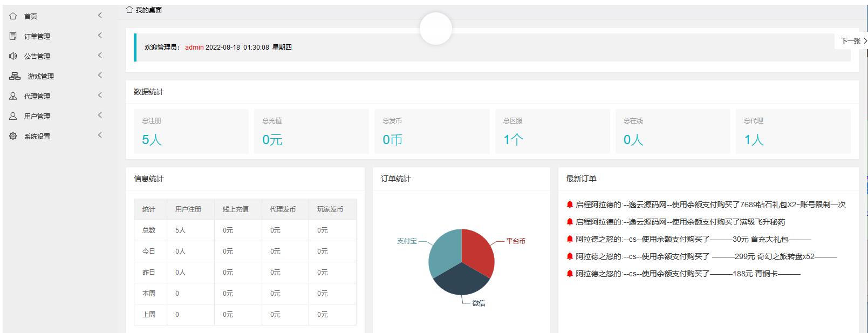Expand the 首页 menu chevron
868x333 pixels.
pos(100,16)
